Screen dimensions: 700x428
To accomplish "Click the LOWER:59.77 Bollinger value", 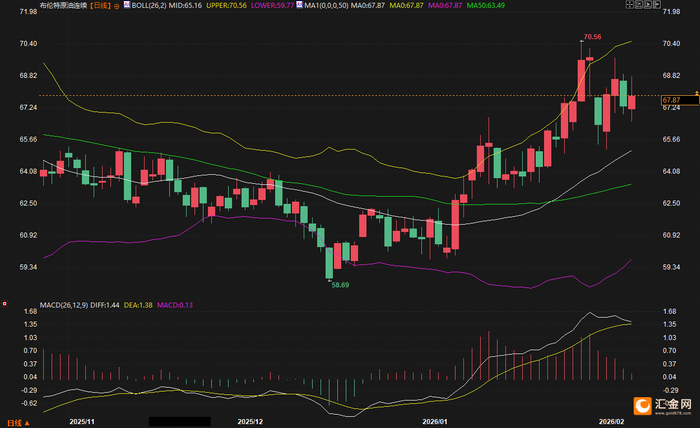I will [x=272, y=5].
